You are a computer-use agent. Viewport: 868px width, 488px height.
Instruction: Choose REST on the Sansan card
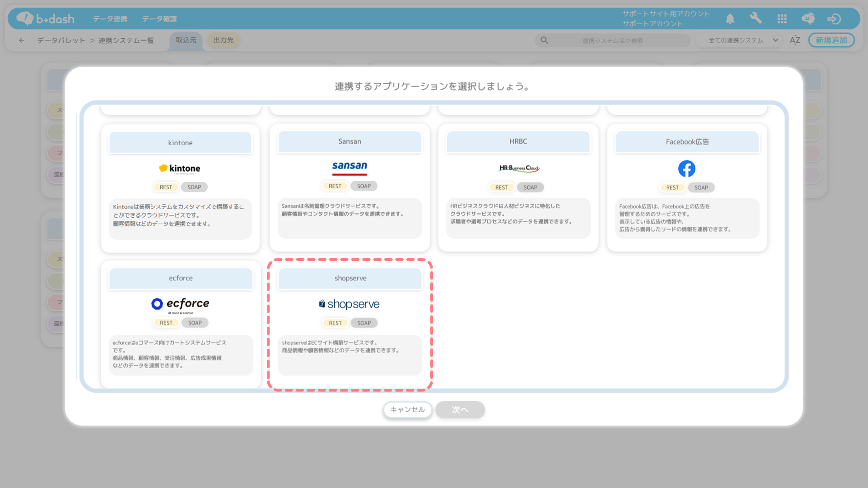(x=335, y=186)
